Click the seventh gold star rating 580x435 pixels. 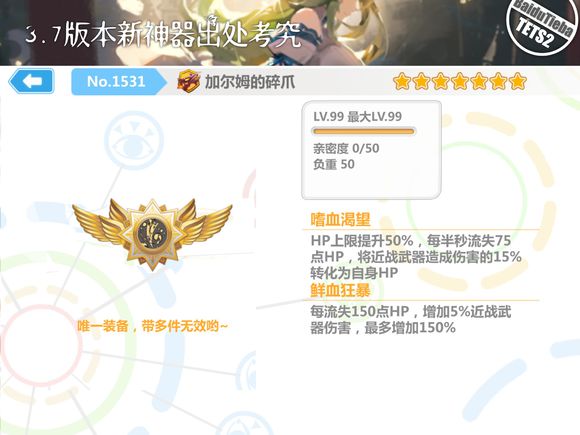tap(517, 81)
